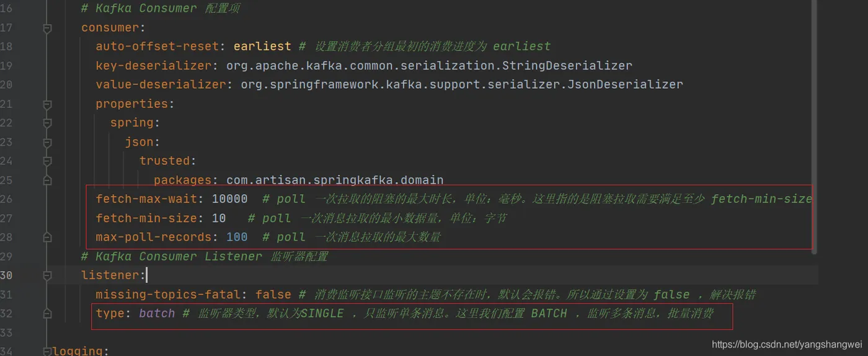Click fold-end marker beside packages line
The width and height of the screenshot is (868, 356).
48,180
